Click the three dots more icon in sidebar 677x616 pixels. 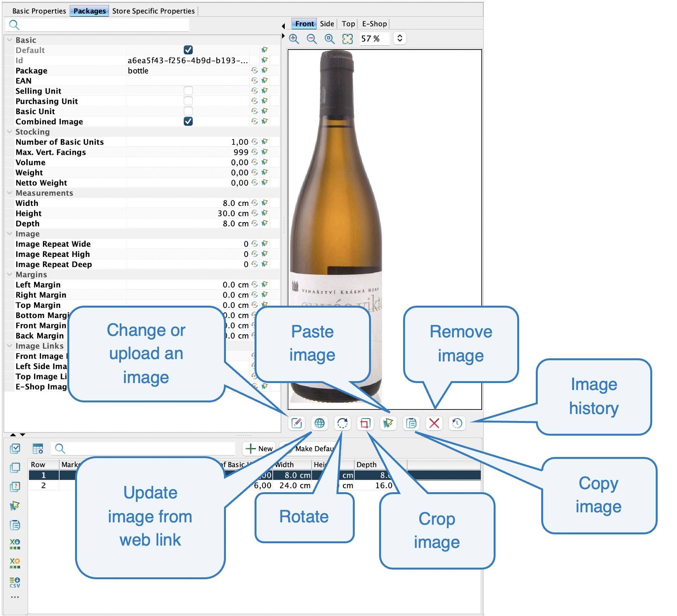click(15, 597)
